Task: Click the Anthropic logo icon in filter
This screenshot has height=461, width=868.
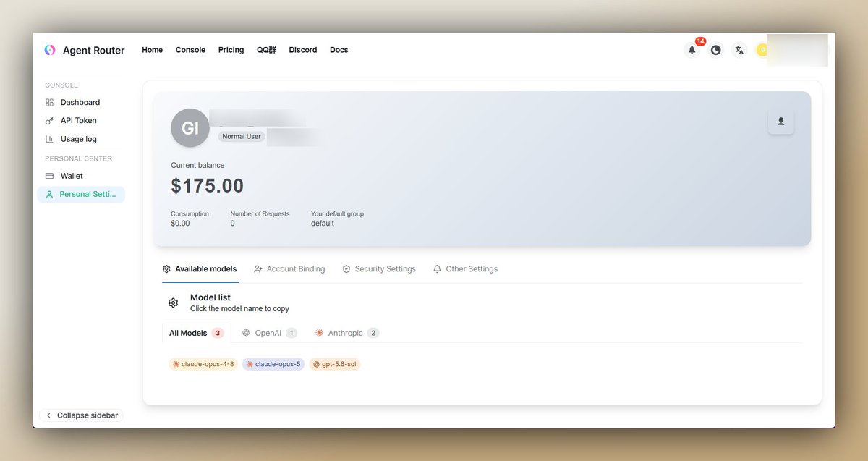Action: tap(319, 333)
